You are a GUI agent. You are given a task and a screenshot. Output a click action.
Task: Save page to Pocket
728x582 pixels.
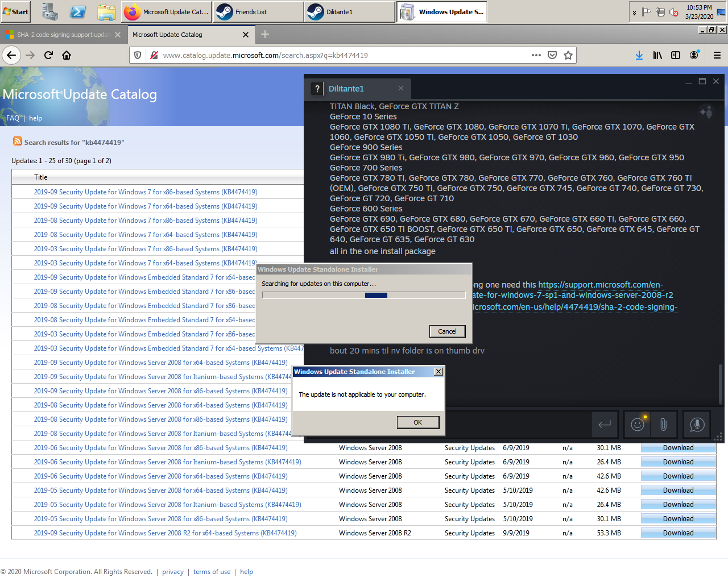pos(552,55)
